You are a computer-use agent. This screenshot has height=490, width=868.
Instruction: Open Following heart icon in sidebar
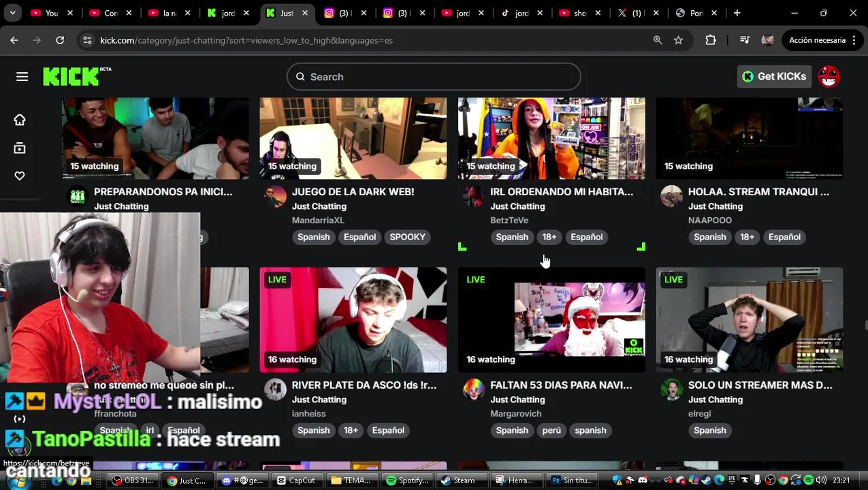[20, 176]
